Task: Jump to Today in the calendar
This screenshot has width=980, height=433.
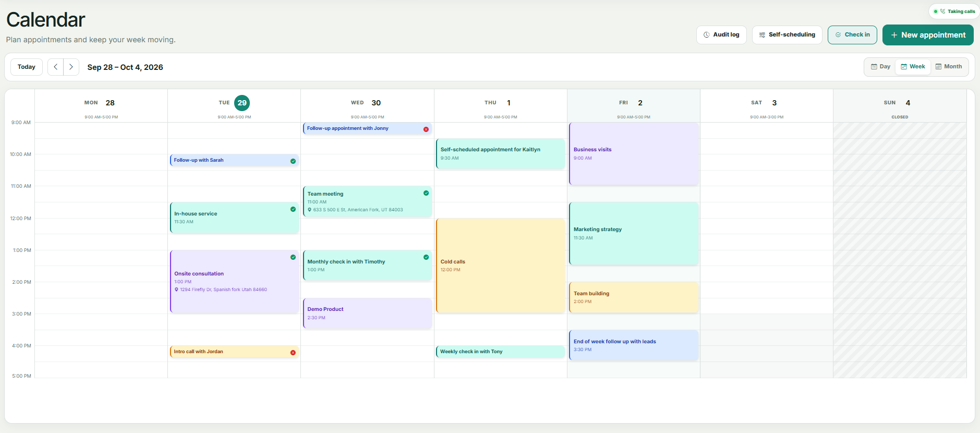Action: (x=27, y=67)
